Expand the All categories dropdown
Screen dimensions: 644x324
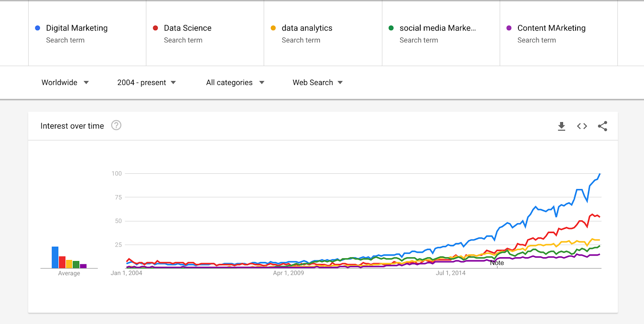[235, 83]
